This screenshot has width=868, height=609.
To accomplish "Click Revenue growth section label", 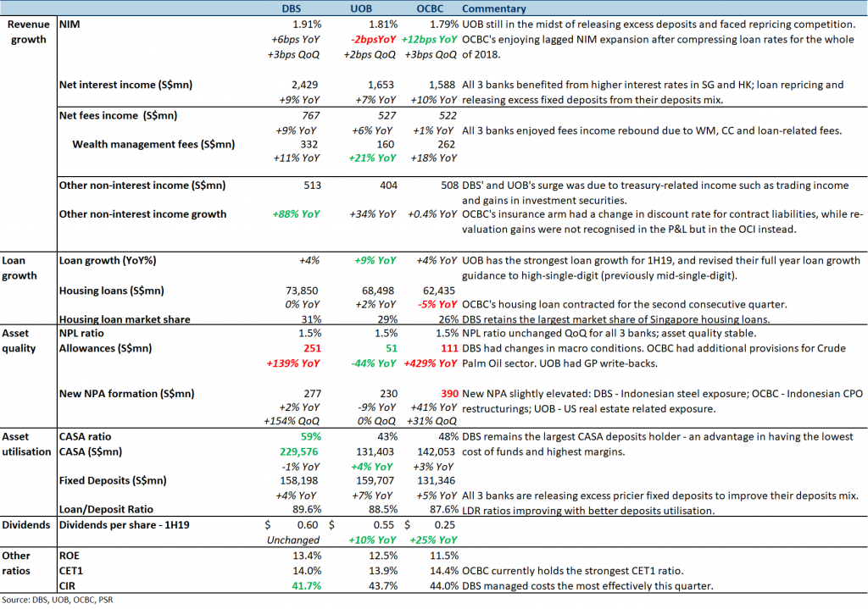I will [28, 31].
